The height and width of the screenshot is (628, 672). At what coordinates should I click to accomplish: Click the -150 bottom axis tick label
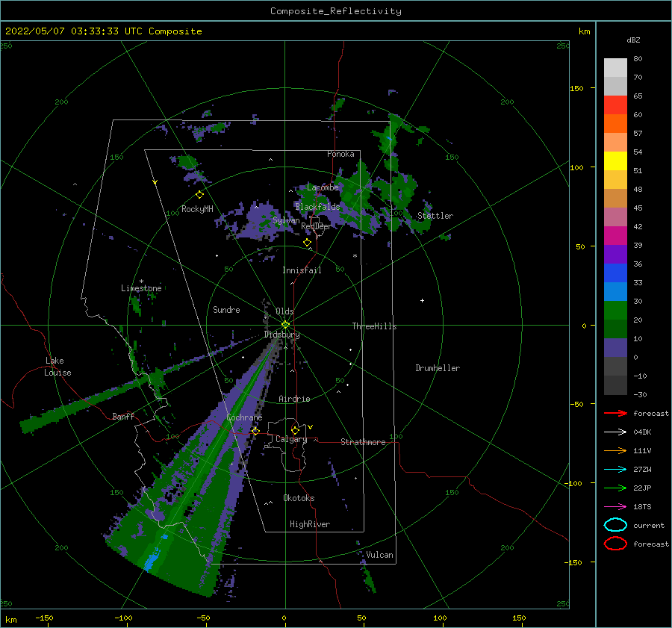[44, 618]
